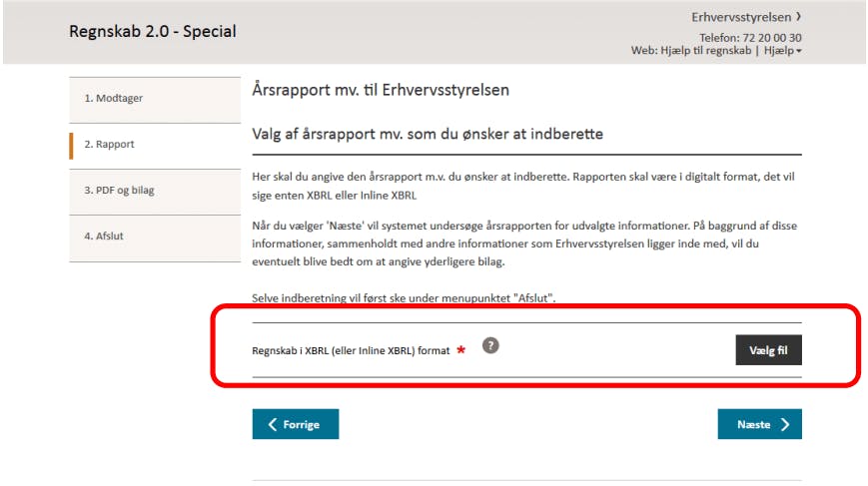Open the Hjælp dropdown menu
The image size is (868, 486).
[x=783, y=50]
